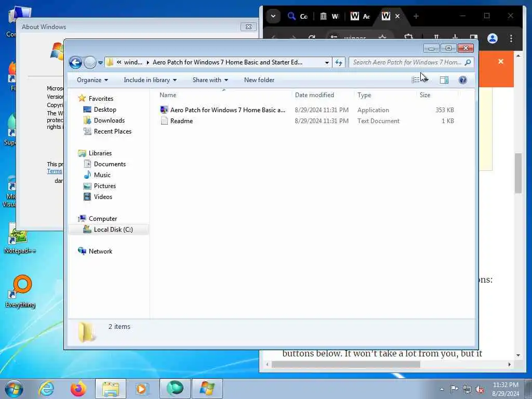
Task: Switch to the browser tab labeled 'Ae'
Action: tap(361, 16)
